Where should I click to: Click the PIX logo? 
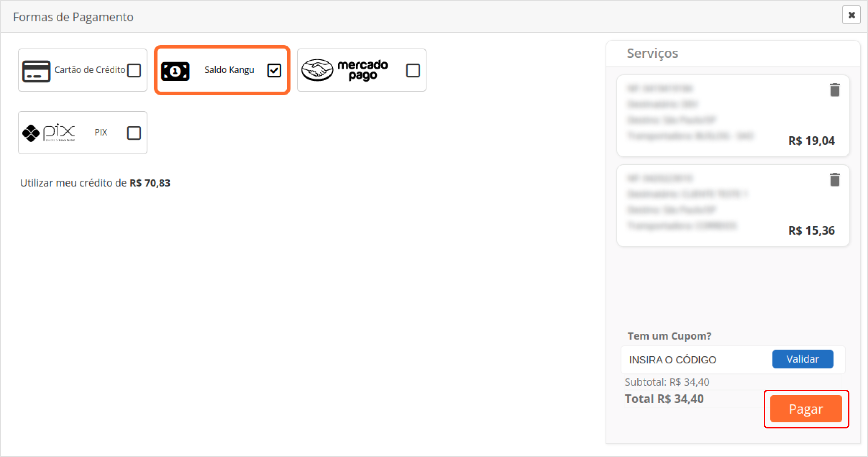pyautogui.click(x=49, y=133)
